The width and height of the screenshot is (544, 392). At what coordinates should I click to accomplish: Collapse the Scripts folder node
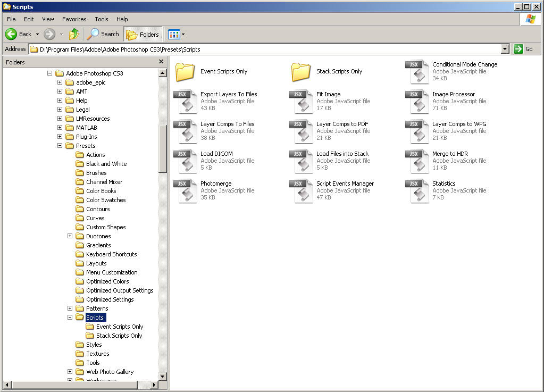(70, 317)
